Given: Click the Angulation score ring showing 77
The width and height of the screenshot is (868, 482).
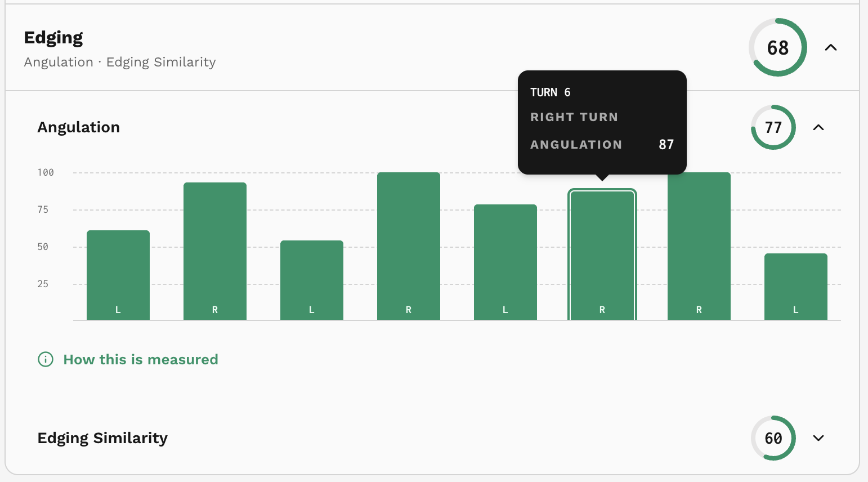Looking at the screenshot, I should 773,127.
